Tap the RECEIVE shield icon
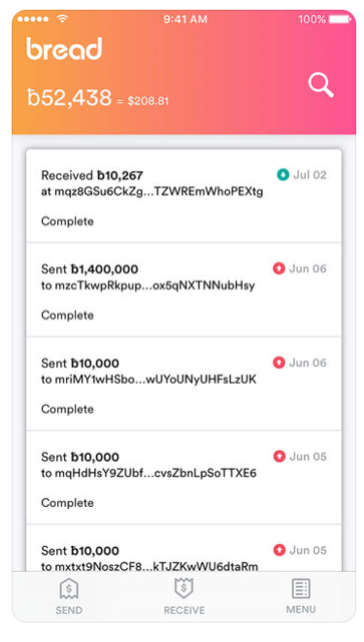 coord(183,590)
